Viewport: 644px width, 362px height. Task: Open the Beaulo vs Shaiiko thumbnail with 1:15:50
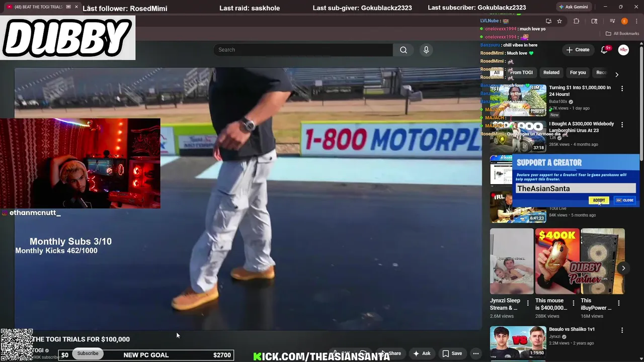click(x=518, y=342)
